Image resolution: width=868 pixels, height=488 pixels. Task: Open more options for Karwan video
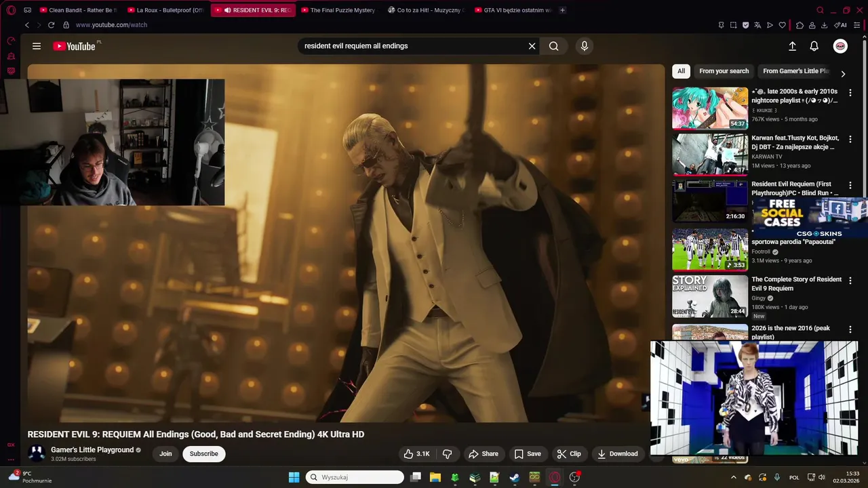pos(850,138)
